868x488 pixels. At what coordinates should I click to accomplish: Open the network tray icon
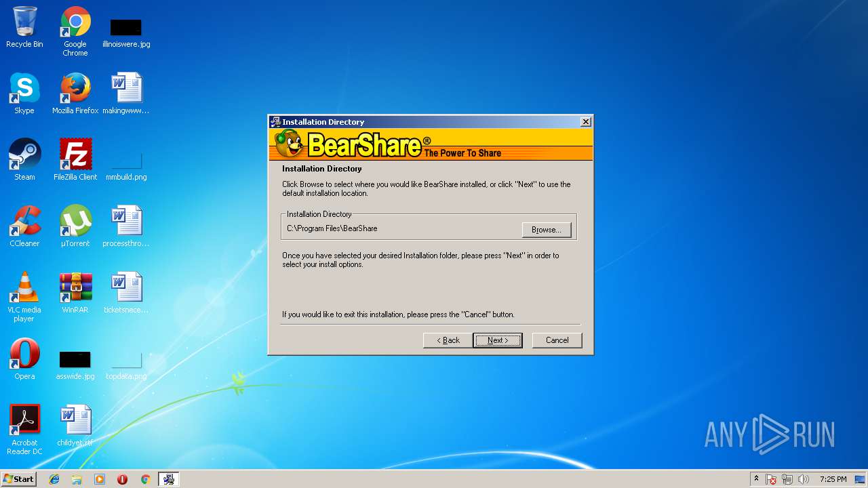point(787,479)
